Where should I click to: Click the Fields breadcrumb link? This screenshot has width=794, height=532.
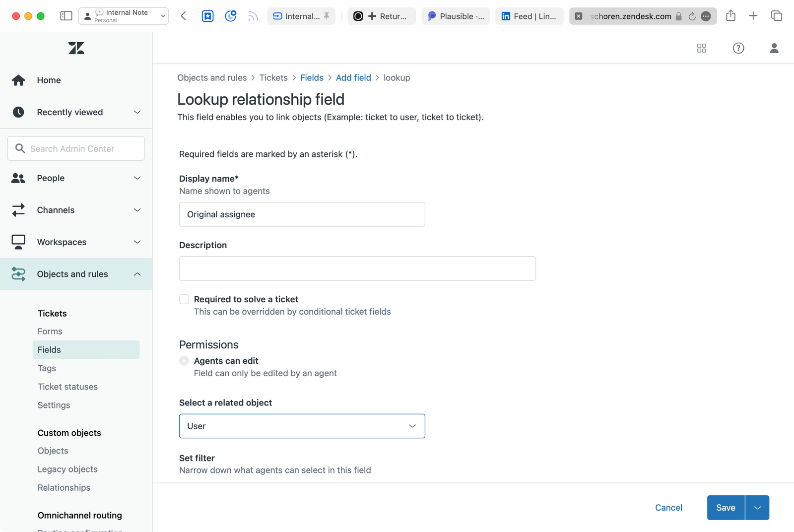coord(312,77)
